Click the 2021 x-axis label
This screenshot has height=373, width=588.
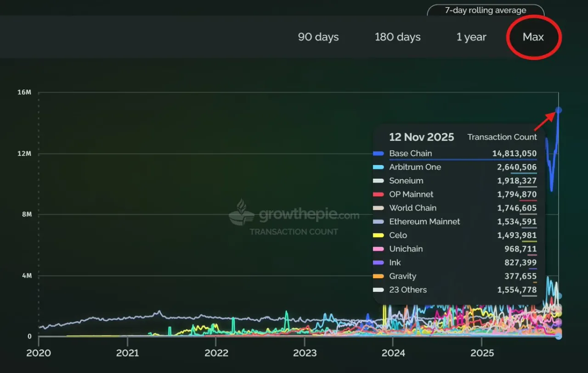[x=127, y=353]
